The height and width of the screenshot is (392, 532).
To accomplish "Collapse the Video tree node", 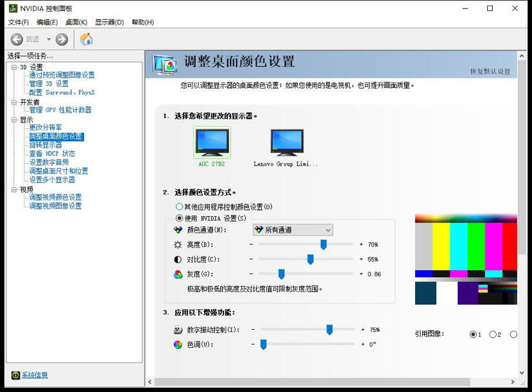I will tap(14, 189).
